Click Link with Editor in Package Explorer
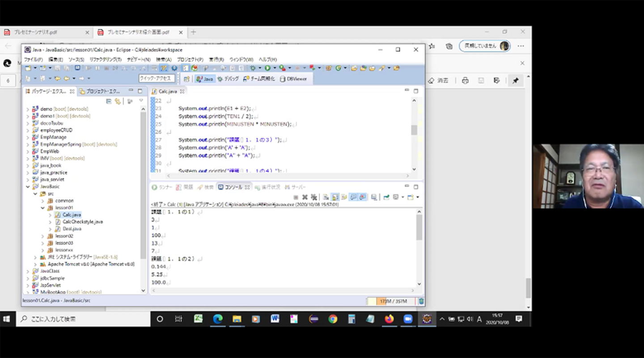Image resolution: width=644 pixels, height=358 pixels. [118, 102]
